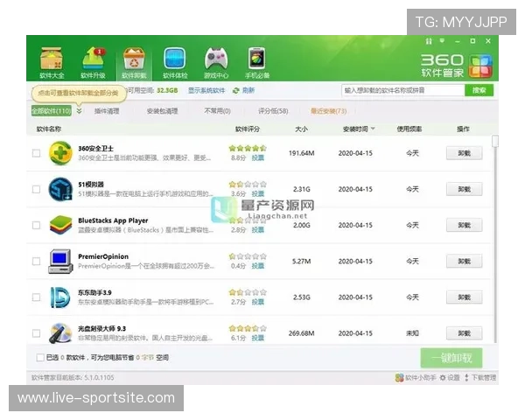Click 投票 link for 51模拟器
This screenshot has height=420, width=525.
258,193
